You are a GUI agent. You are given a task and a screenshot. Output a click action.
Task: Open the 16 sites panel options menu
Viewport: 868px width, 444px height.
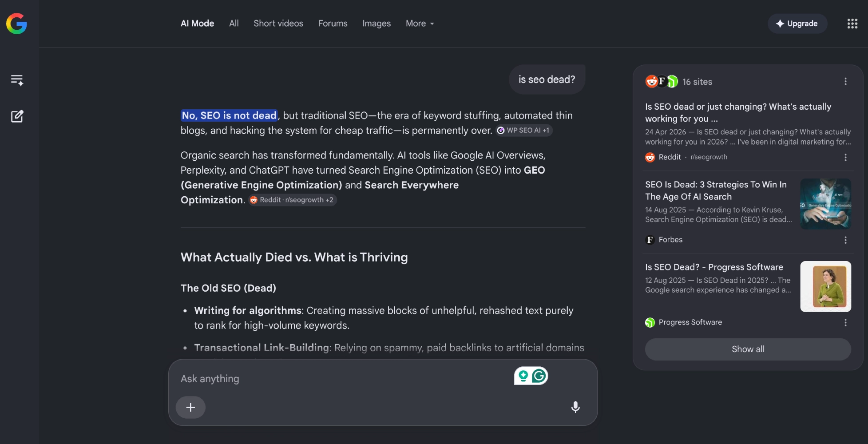point(845,81)
